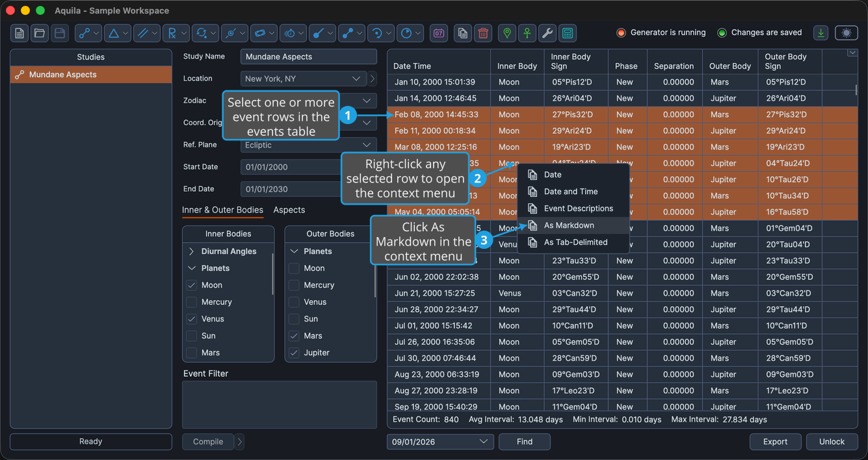Check Venus in Outer Bodies
This screenshot has width=868, height=460.
pyautogui.click(x=294, y=302)
